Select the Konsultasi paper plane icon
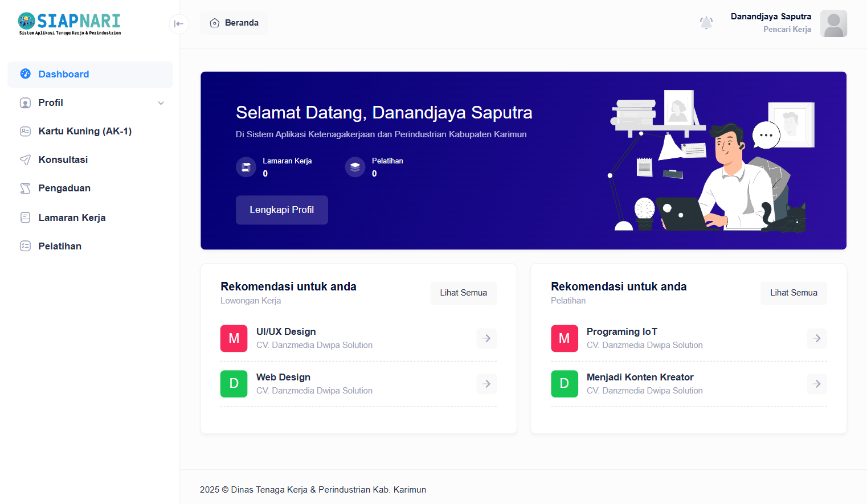Viewport: 867px width, 504px height. [x=25, y=159]
